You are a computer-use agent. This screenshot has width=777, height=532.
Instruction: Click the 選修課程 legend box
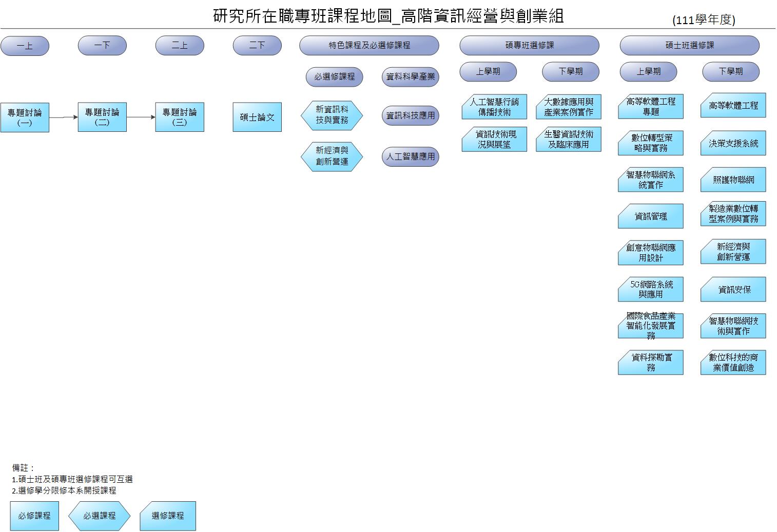pyautogui.click(x=168, y=516)
